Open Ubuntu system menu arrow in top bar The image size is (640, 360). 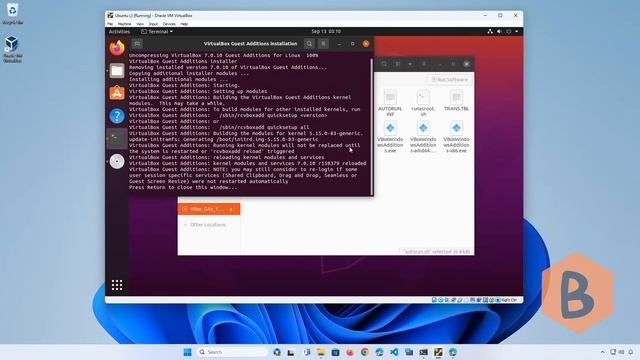pos(517,31)
